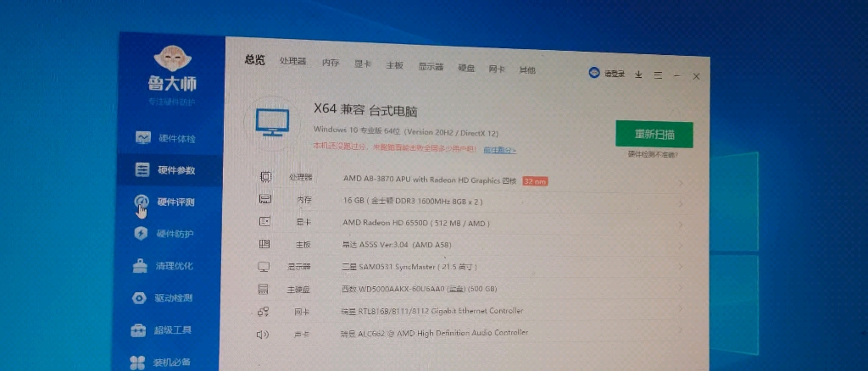This screenshot has width=868, height=371.
Task: Click the red 32 nm badge
Action: point(536,180)
